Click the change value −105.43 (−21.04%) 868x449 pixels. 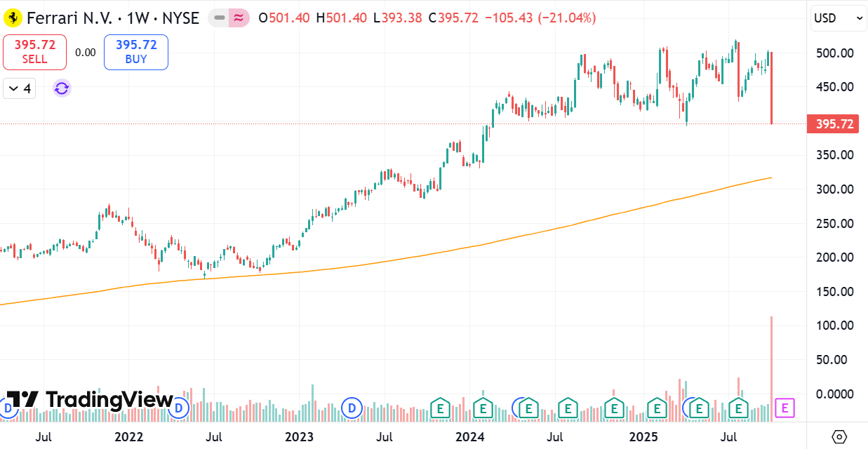pyautogui.click(x=540, y=18)
